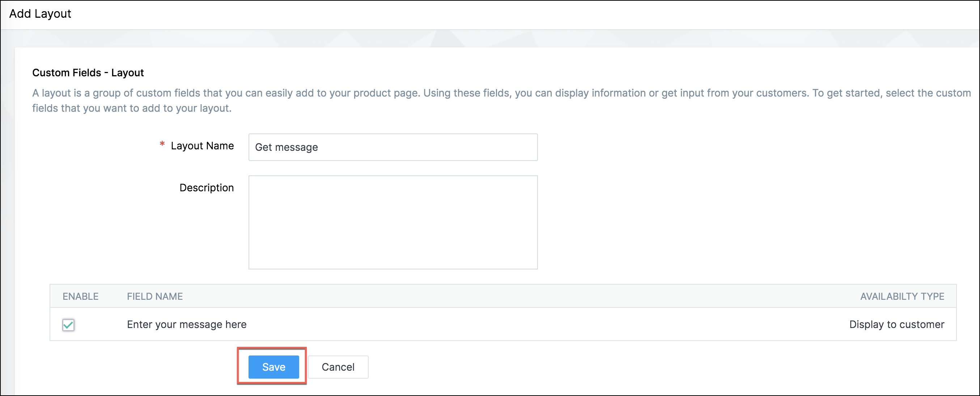Click inside the Description text area
The height and width of the screenshot is (396, 980).
(393, 222)
